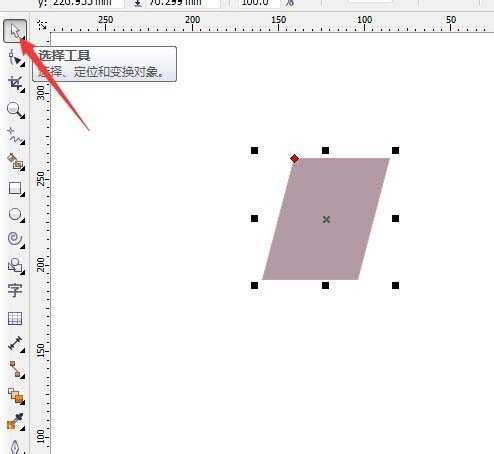This screenshot has height=454, width=494.
Task: Expand the Rectangle tool flyout arrow
Action: click(x=23, y=194)
